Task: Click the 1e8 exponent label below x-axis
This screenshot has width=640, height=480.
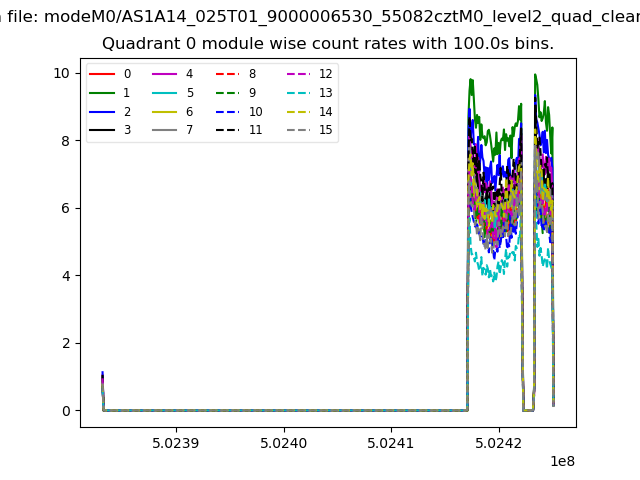Action: pos(560,461)
